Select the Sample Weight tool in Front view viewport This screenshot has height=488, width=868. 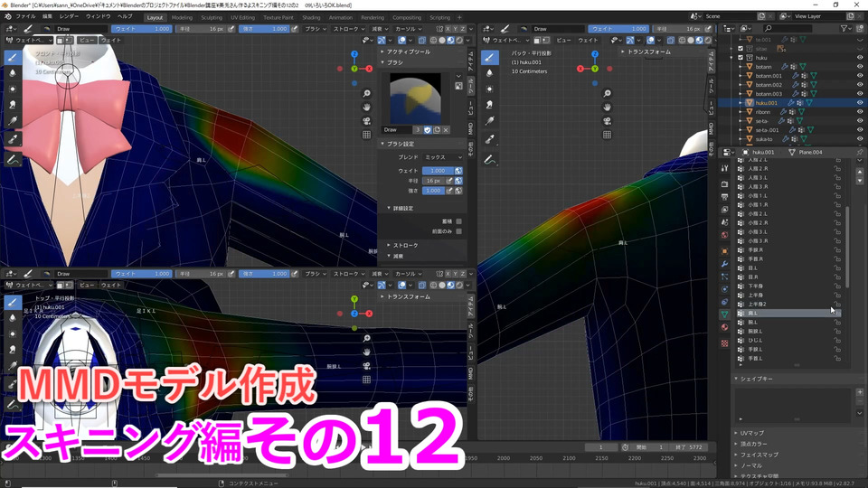click(x=13, y=139)
